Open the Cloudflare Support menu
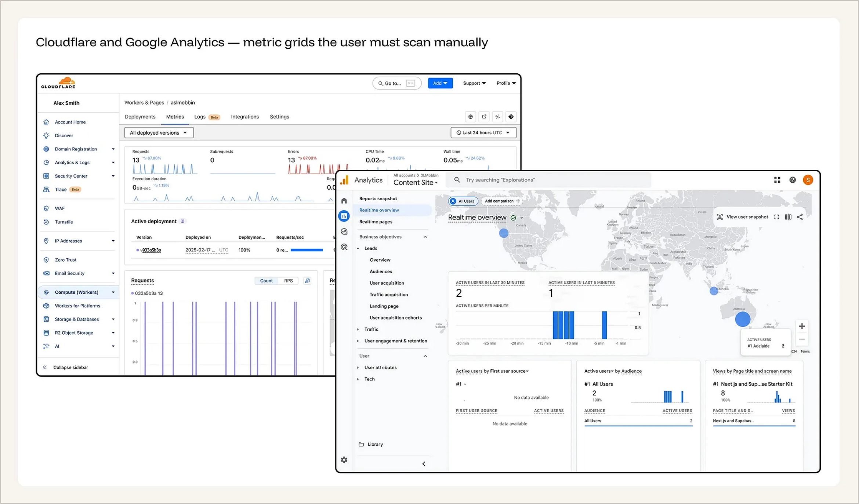The height and width of the screenshot is (504, 859). pos(474,83)
